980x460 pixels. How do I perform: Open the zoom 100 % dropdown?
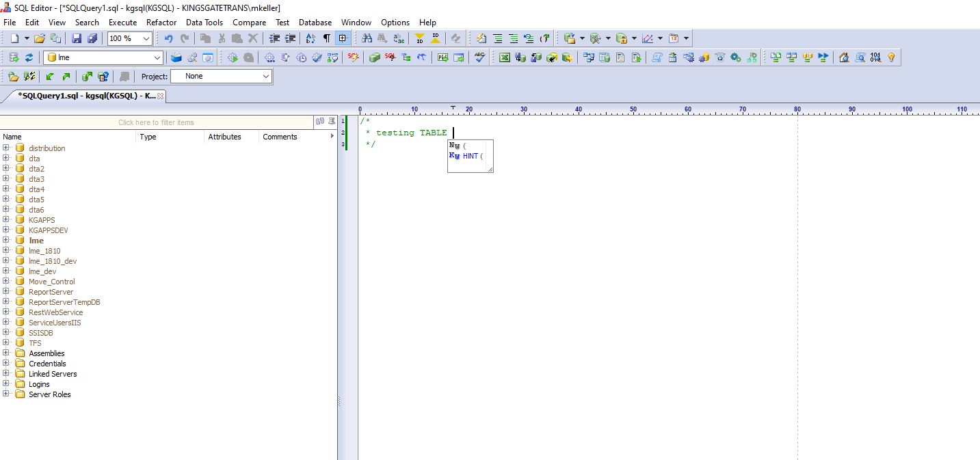(146, 39)
